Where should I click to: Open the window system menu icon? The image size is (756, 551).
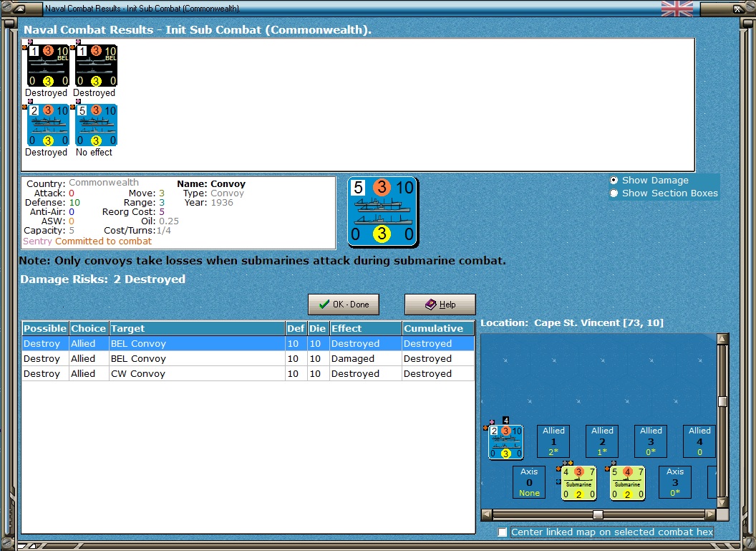click(19, 8)
